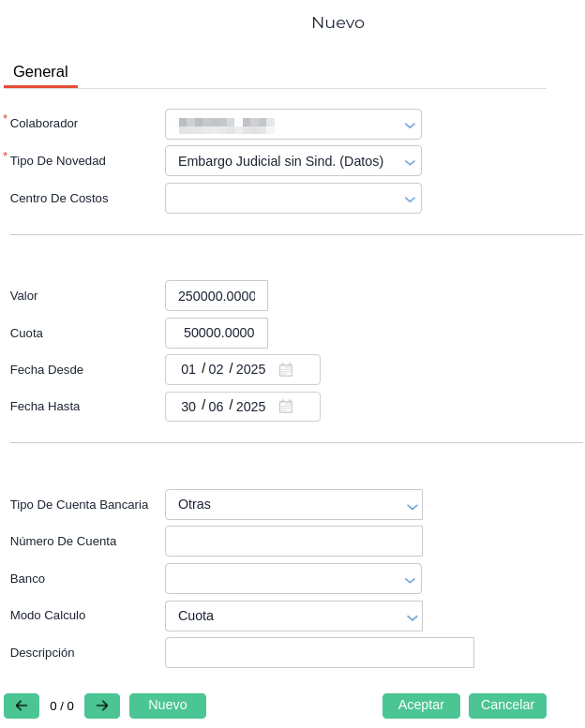
Task: Switch to the General tab
Action: point(40,72)
